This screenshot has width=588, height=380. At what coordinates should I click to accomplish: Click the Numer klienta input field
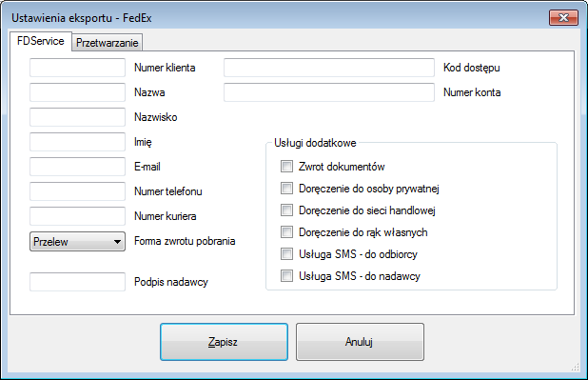(77, 68)
